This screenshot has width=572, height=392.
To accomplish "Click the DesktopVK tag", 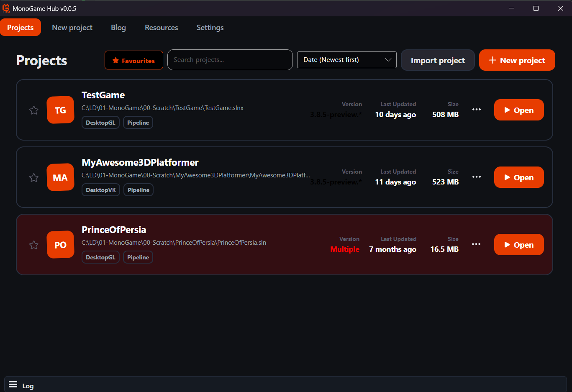I will (101, 190).
